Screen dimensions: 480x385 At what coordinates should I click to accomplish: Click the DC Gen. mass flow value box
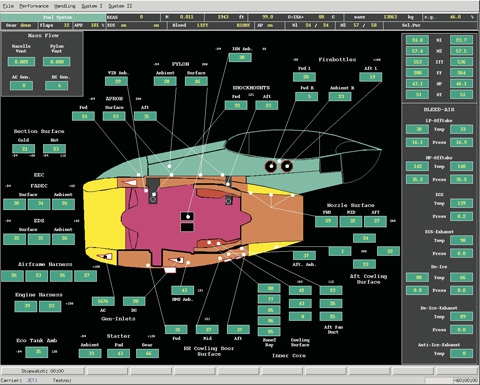[x=57, y=86]
